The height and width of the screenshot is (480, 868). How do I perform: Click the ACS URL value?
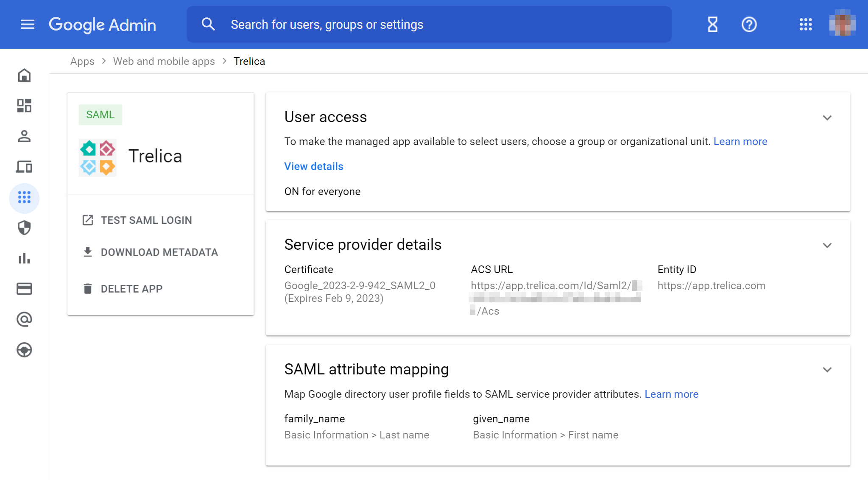[556, 298]
